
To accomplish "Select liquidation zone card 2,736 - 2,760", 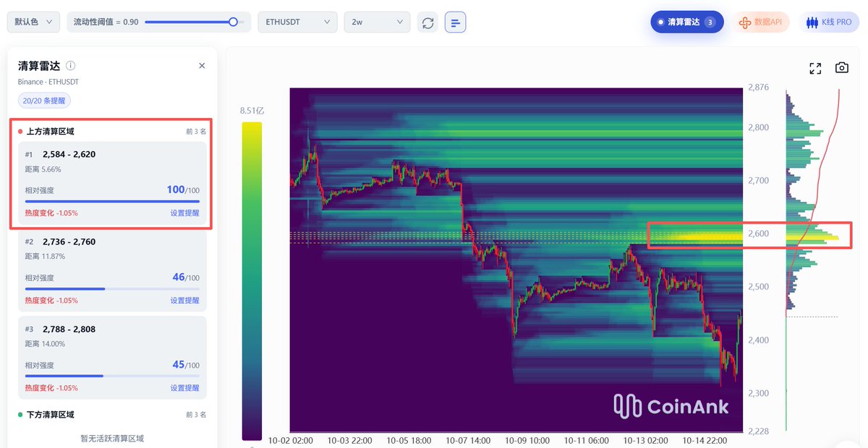I will (112, 270).
